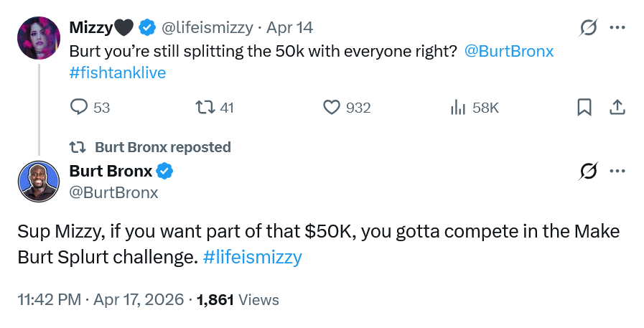Viewport: 644px width, 328px height.
Task: Click the Grok icon on Mizzy's tweet
Action: [x=589, y=28]
